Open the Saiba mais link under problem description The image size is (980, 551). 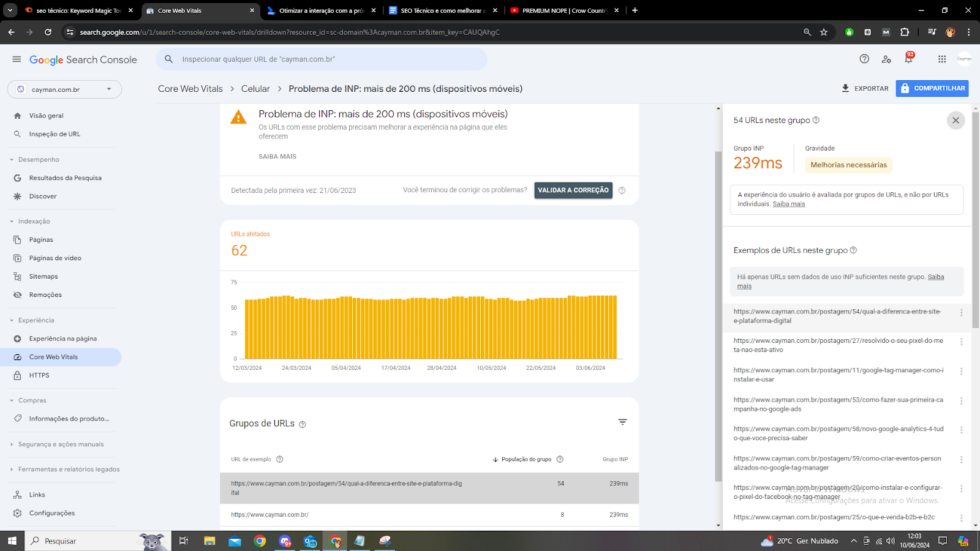[x=277, y=157]
